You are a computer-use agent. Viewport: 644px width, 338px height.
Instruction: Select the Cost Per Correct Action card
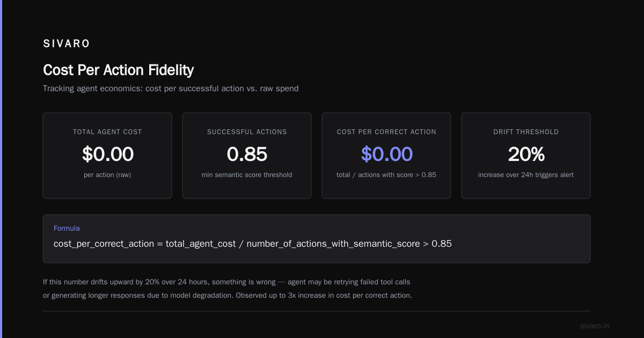coord(386,156)
